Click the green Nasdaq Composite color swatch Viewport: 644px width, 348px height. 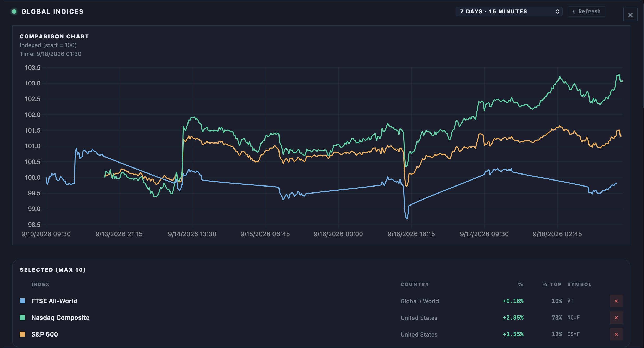click(x=22, y=318)
